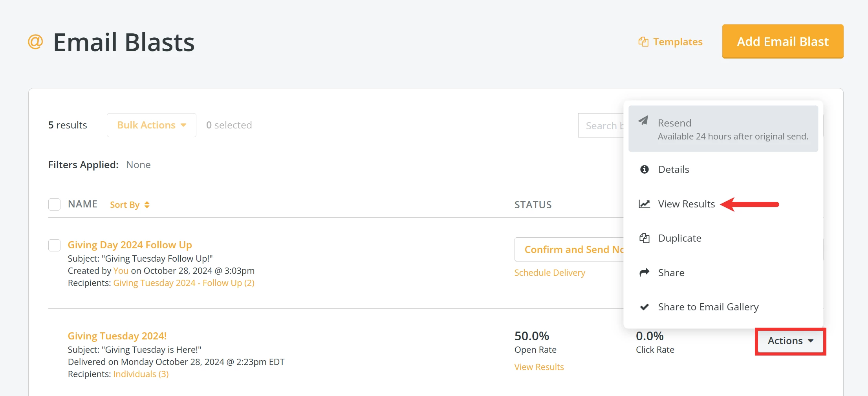Click the View Results chart icon
Image resolution: width=868 pixels, height=396 pixels.
[644, 204]
